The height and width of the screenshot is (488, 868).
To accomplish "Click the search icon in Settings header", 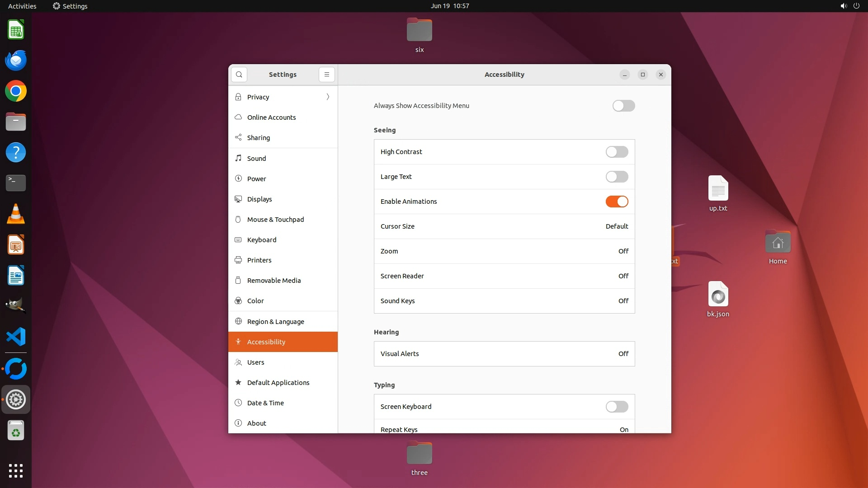I will point(239,75).
